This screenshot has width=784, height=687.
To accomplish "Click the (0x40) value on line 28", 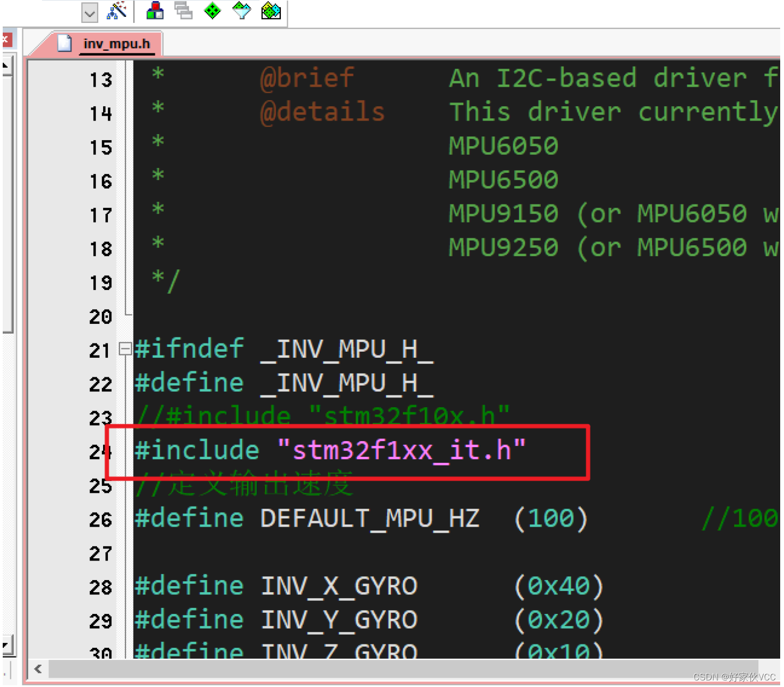I will (x=558, y=586).
